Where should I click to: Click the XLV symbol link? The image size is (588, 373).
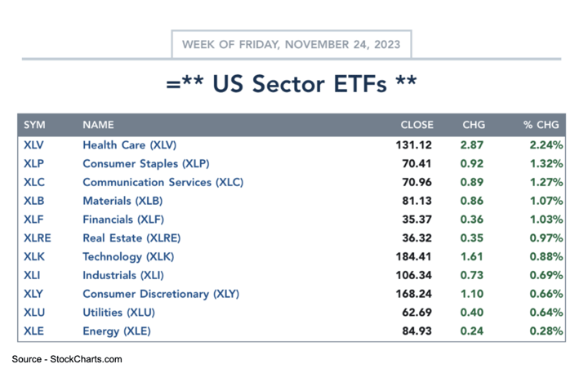tap(33, 145)
